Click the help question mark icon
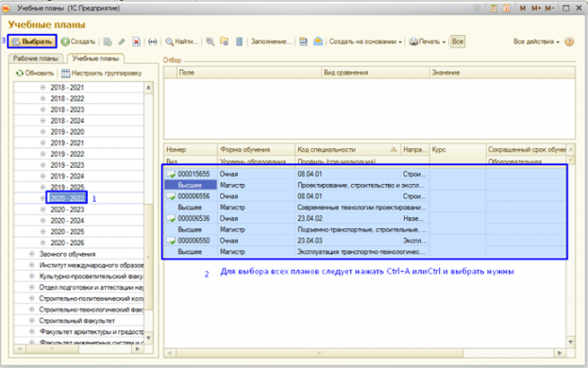The height and width of the screenshot is (368, 588). click(x=569, y=42)
